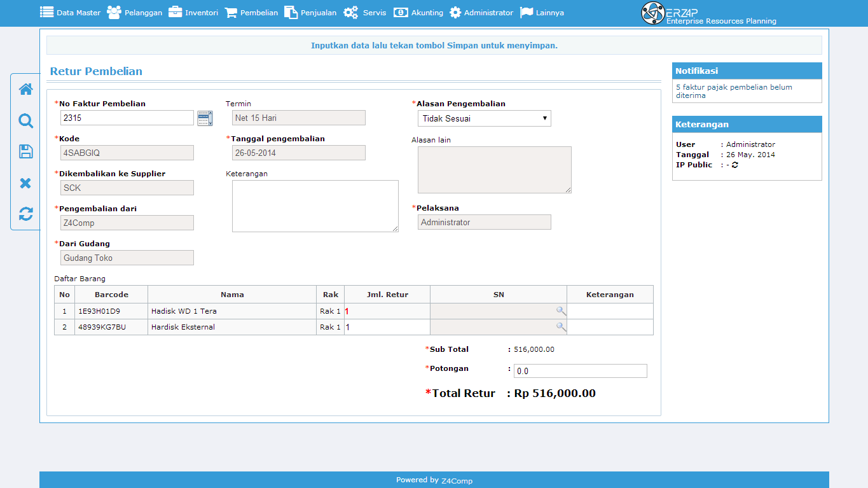Click the Refresh arrows sidebar icon
This screenshot has height=488, width=868.
click(25, 214)
